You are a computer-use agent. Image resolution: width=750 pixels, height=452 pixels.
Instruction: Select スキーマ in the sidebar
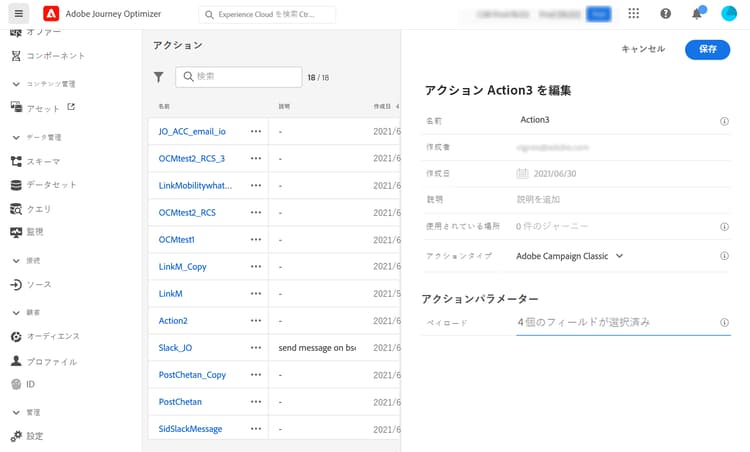(44, 162)
